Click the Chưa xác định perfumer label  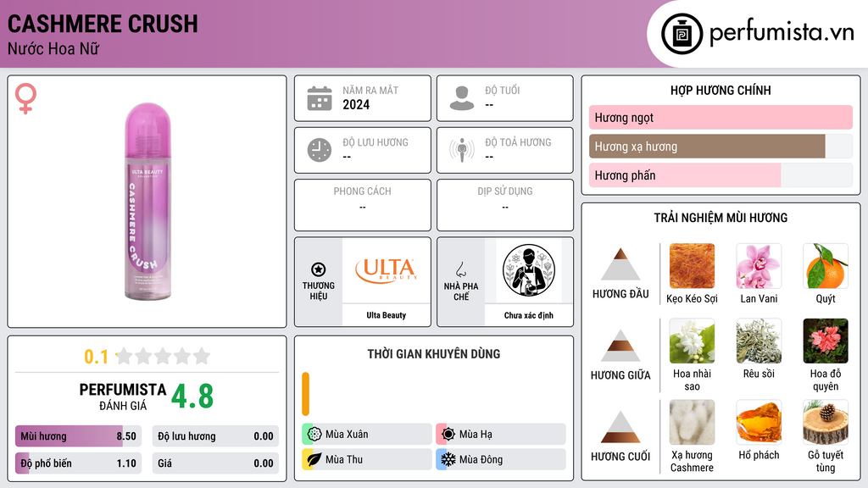(x=529, y=315)
